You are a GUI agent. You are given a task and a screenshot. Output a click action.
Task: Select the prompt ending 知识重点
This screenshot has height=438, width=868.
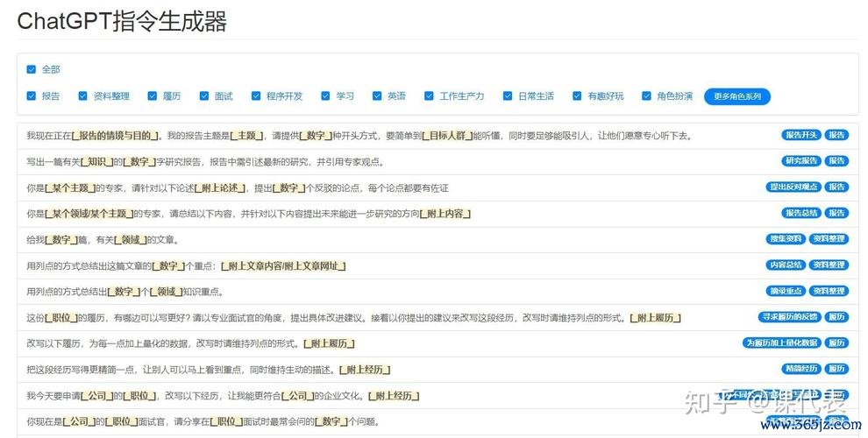point(438,292)
